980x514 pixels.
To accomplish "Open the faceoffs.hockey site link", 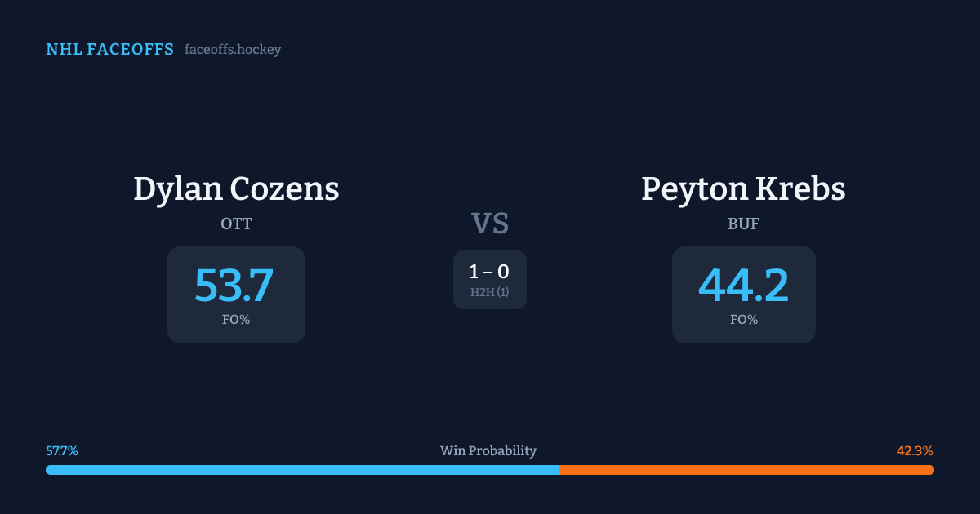I will pos(233,50).
